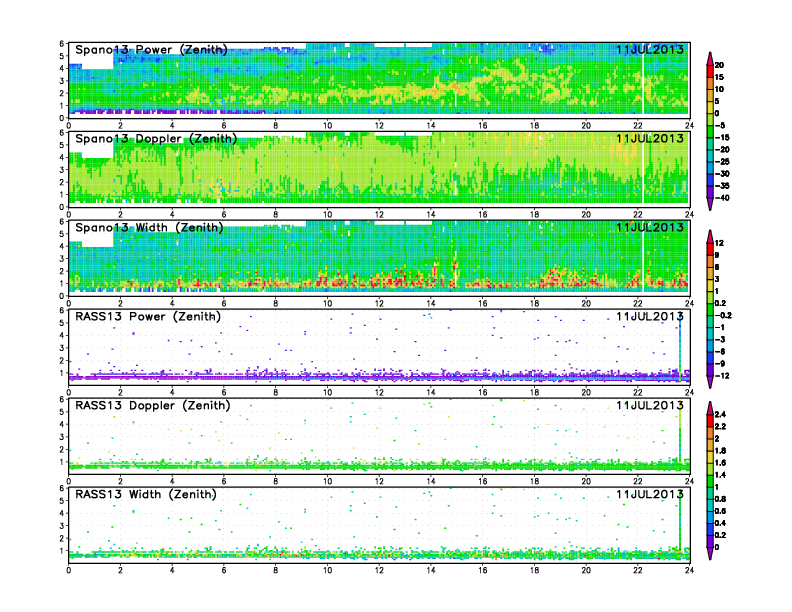The width and height of the screenshot is (792, 612).
Task: Click the '-30' colorbar label
Action: (x=722, y=174)
